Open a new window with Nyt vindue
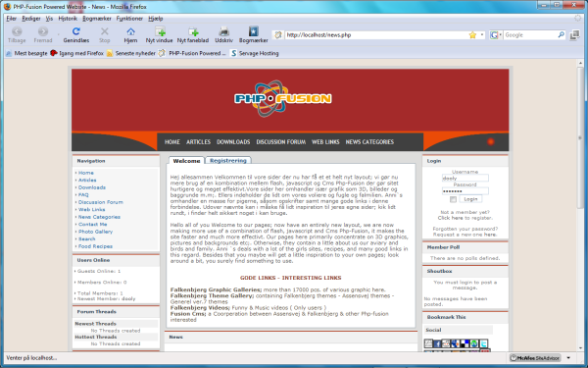588x368 pixels. [x=160, y=31]
